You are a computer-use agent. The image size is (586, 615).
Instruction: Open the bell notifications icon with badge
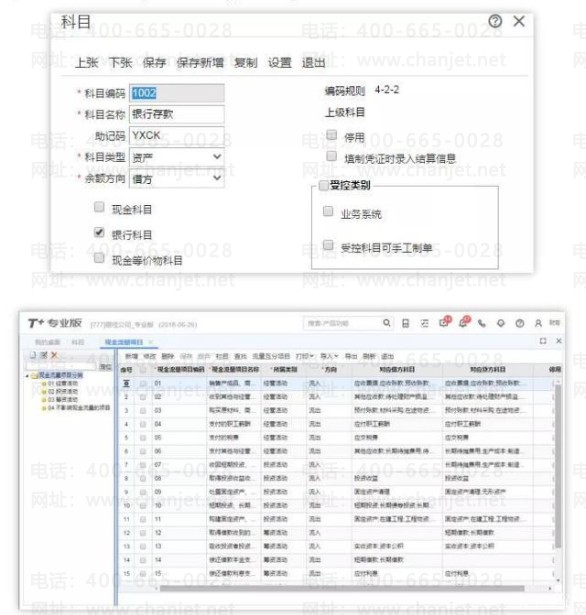(463, 322)
